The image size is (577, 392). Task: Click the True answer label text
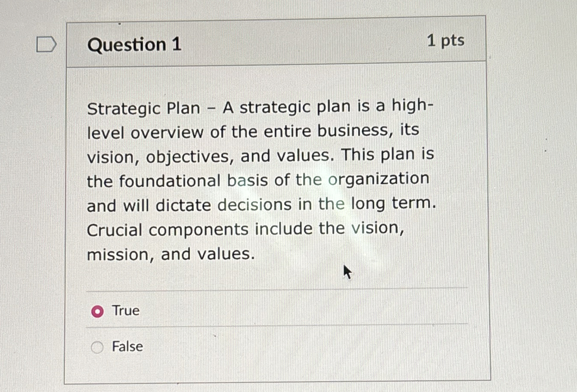click(x=125, y=311)
